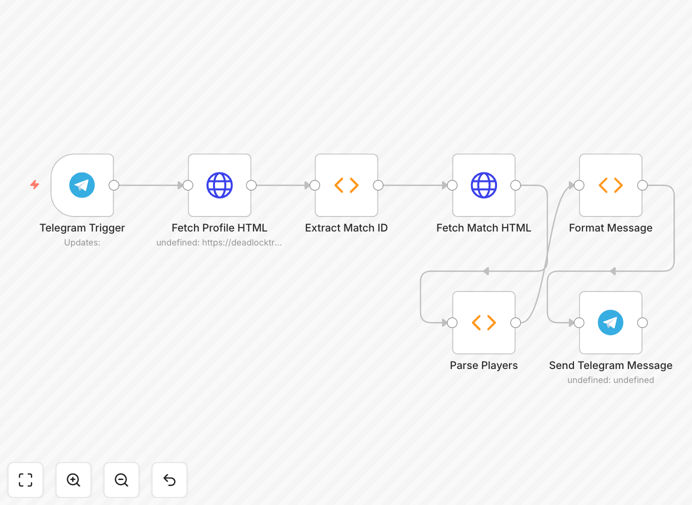Click Fetch Match HTML input connector
This screenshot has width=692, height=505.
[x=452, y=185]
